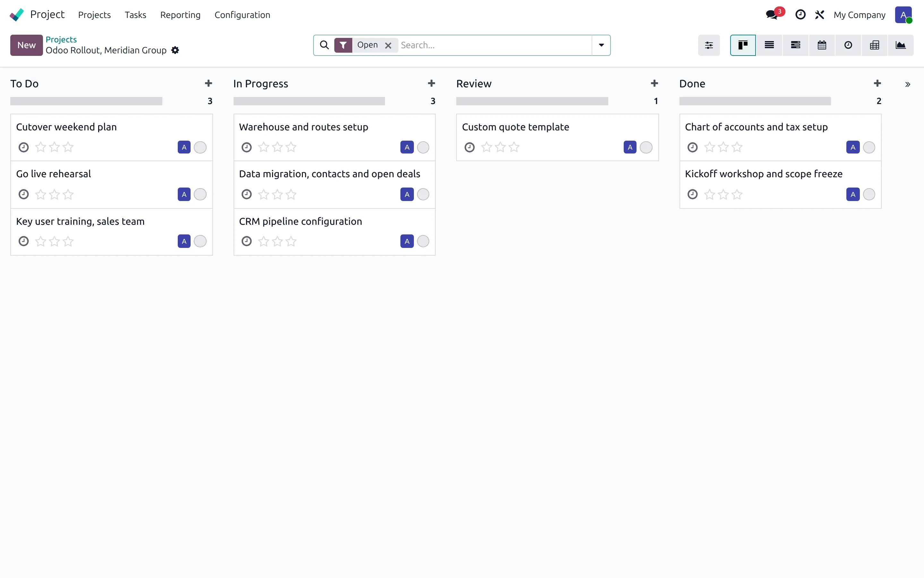Open the debug tools wrench icon
The image size is (924, 578).
[819, 14]
